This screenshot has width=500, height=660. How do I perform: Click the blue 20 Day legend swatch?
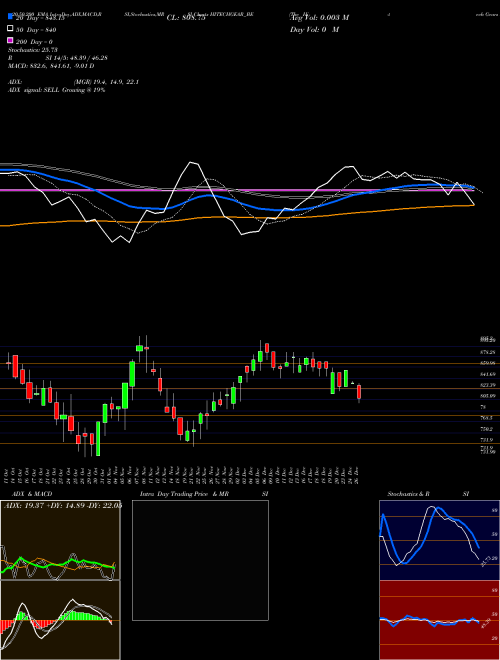pos(11,17)
